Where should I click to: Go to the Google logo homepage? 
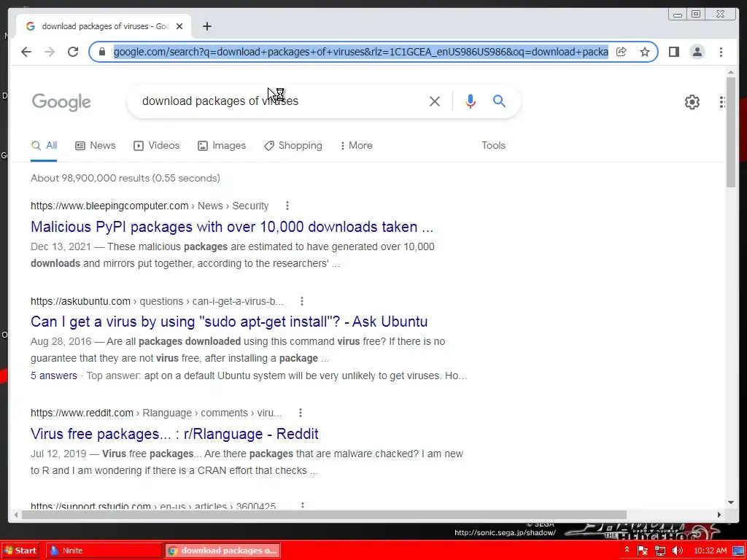[61, 102]
